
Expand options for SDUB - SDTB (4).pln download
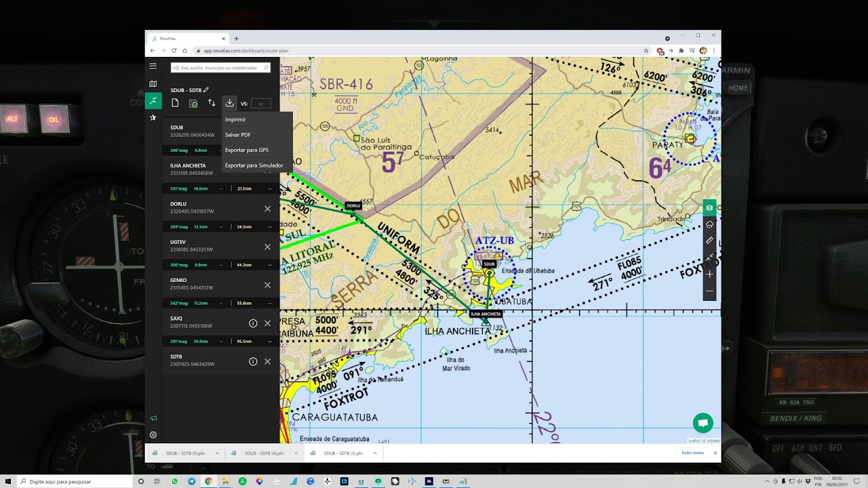pos(296,453)
